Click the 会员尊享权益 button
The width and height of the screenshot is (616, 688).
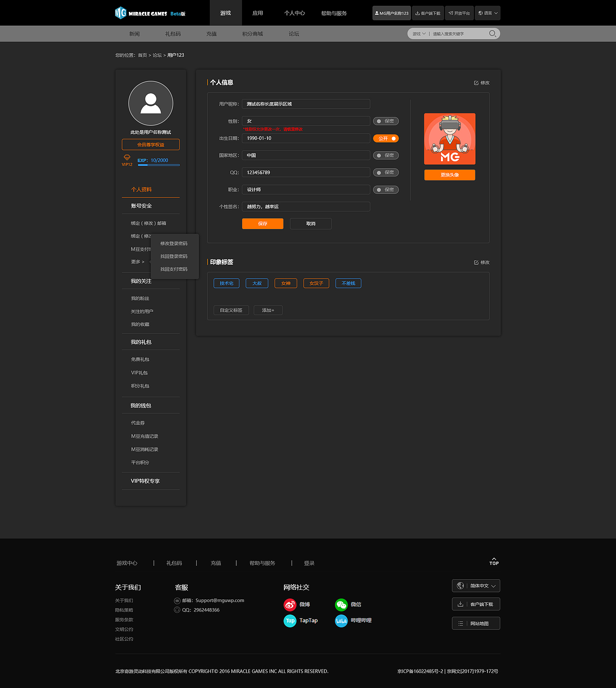[x=151, y=145]
